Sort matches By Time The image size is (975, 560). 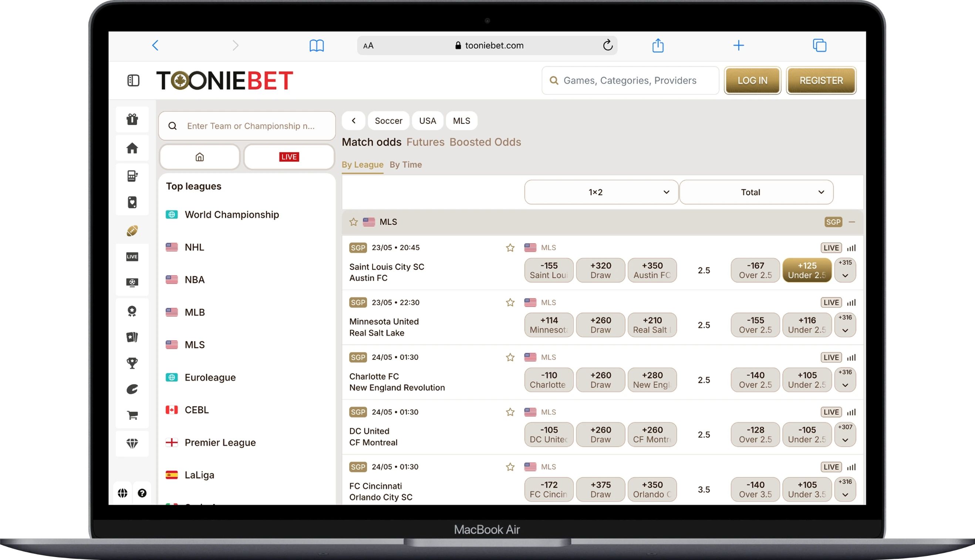click(405, 165)
